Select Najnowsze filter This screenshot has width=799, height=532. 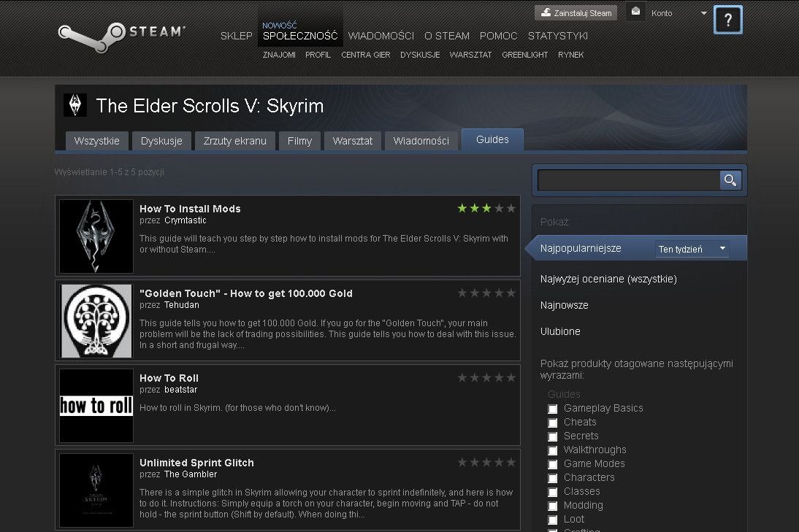[564, 305]
